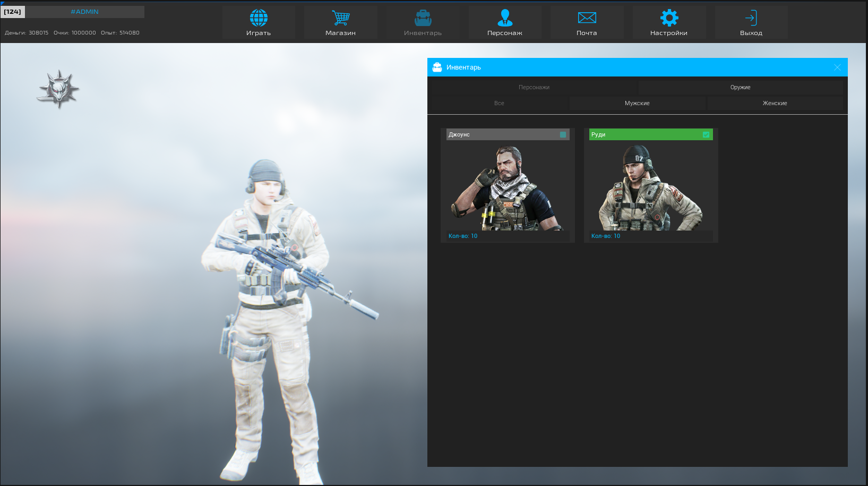Click the clan emblem badge
This screenshot has width=868, height=486.
point(58,89)
